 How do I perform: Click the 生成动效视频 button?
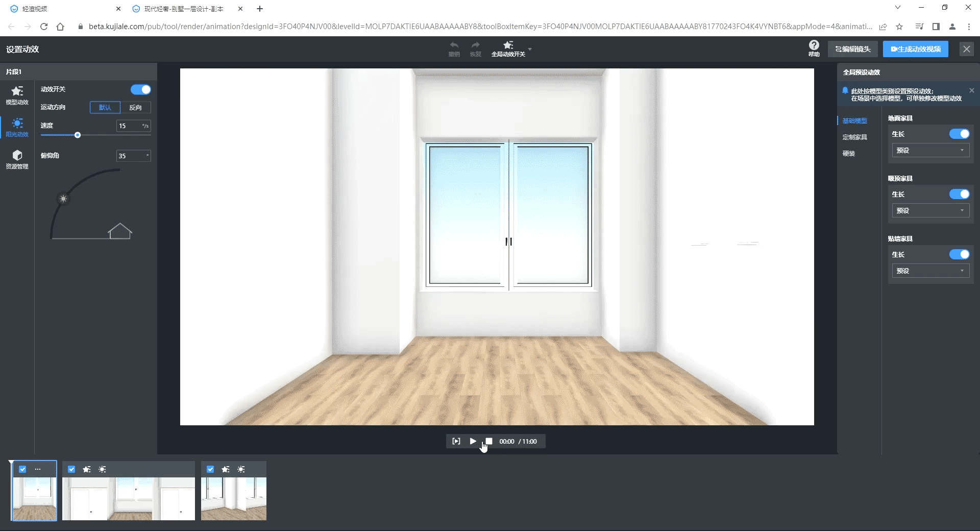(915, 49)
